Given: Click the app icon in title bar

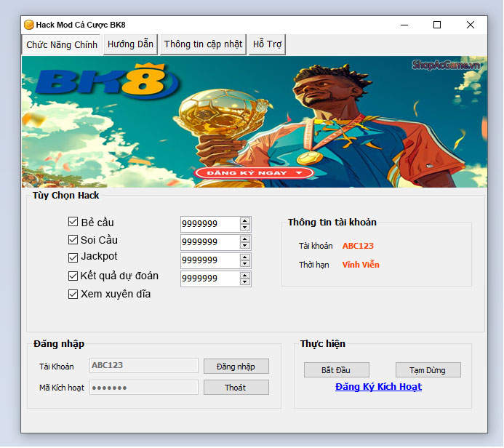Looking at the screenshot, I should pos(29,25).
